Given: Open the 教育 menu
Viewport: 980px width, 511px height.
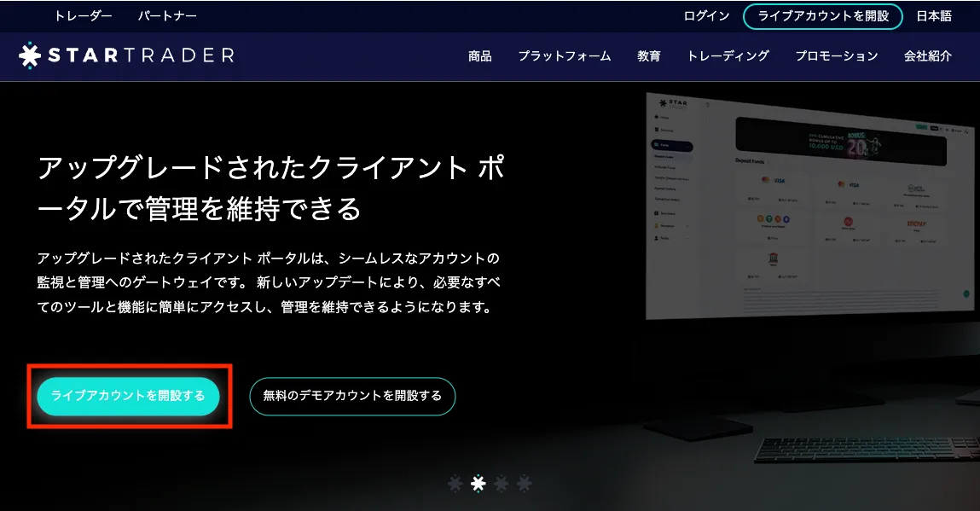Looking at the screenshot, I should (649, 56).
